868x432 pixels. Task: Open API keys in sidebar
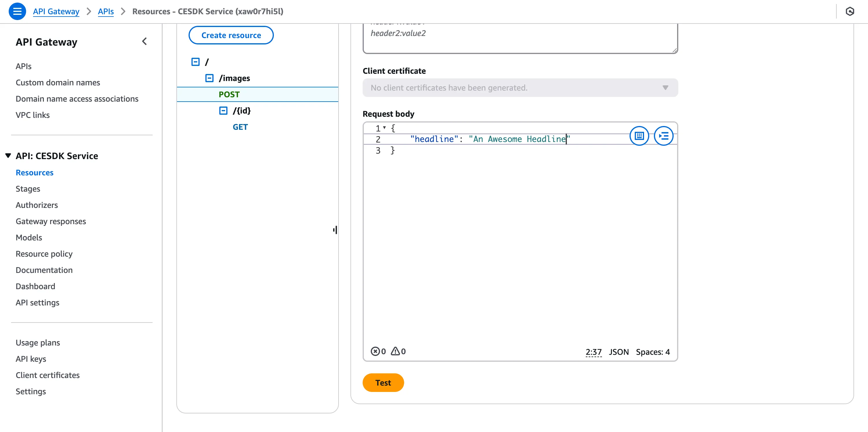coord(31,359)
